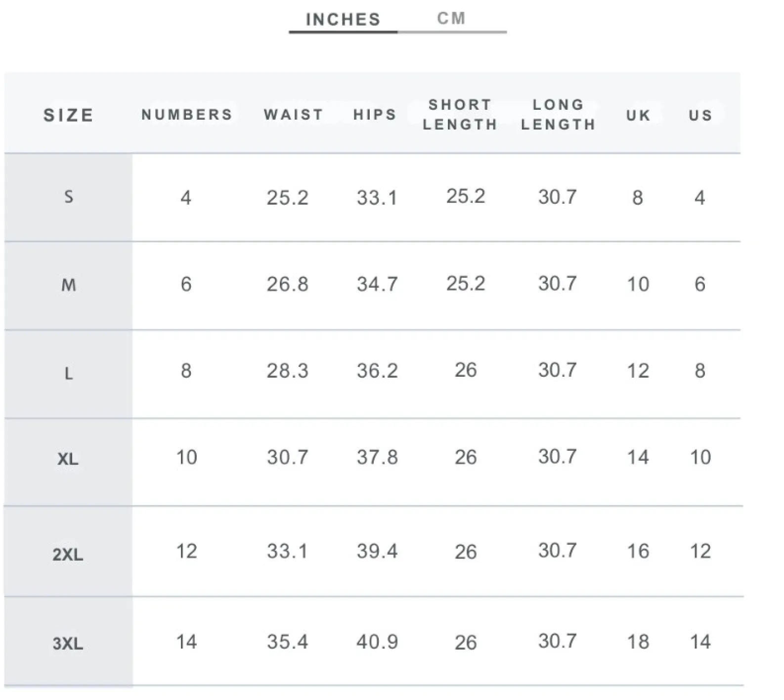
Task: Click the SHORT LENGTH column header
Action: (x=460, y=115)
